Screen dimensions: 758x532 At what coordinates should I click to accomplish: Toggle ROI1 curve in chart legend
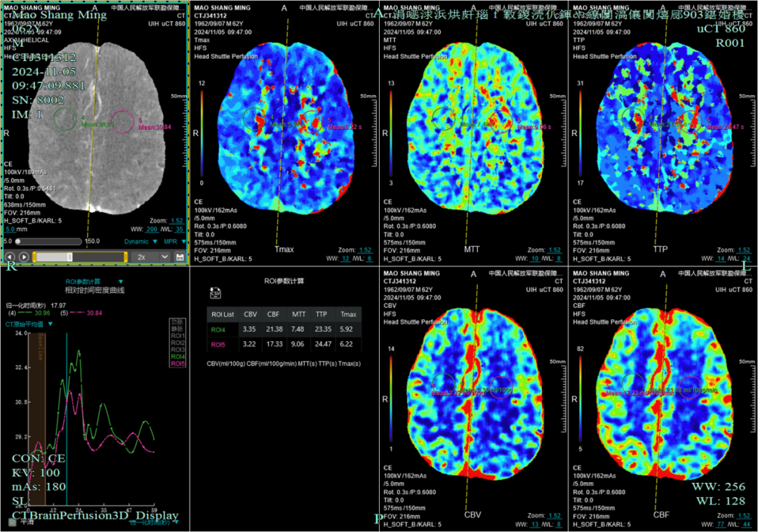coord(178,335)
